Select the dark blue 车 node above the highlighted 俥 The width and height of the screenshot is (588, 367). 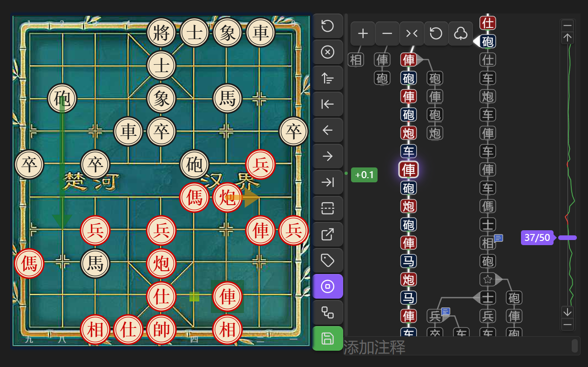pos(409,151)
